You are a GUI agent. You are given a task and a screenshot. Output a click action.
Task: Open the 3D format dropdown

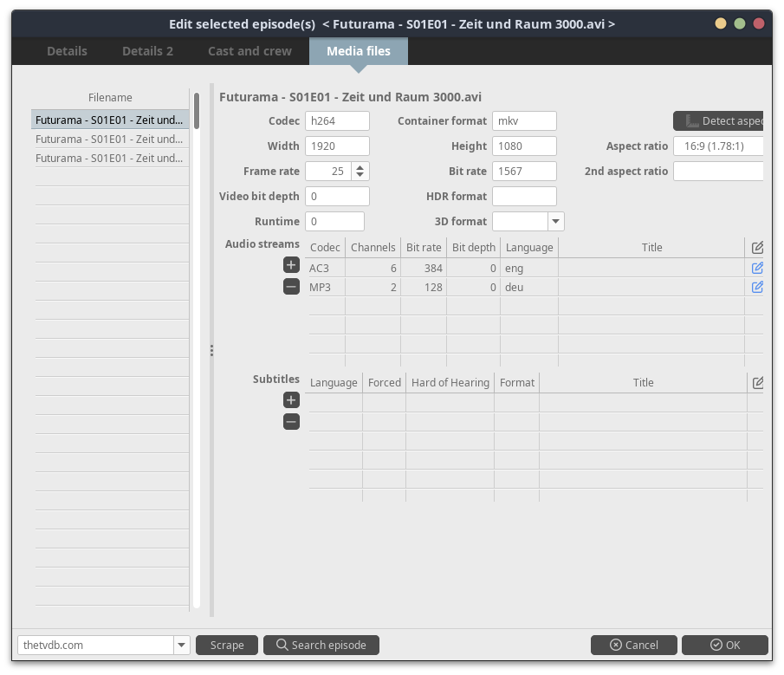(555, 222)
